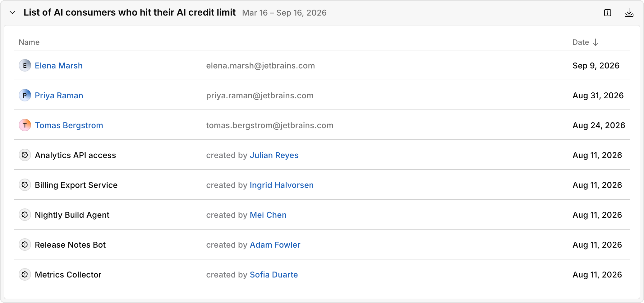This screenshot has width=644, height=303.
Task: Open creator Julian Reyes link
Action: (274, 155)
